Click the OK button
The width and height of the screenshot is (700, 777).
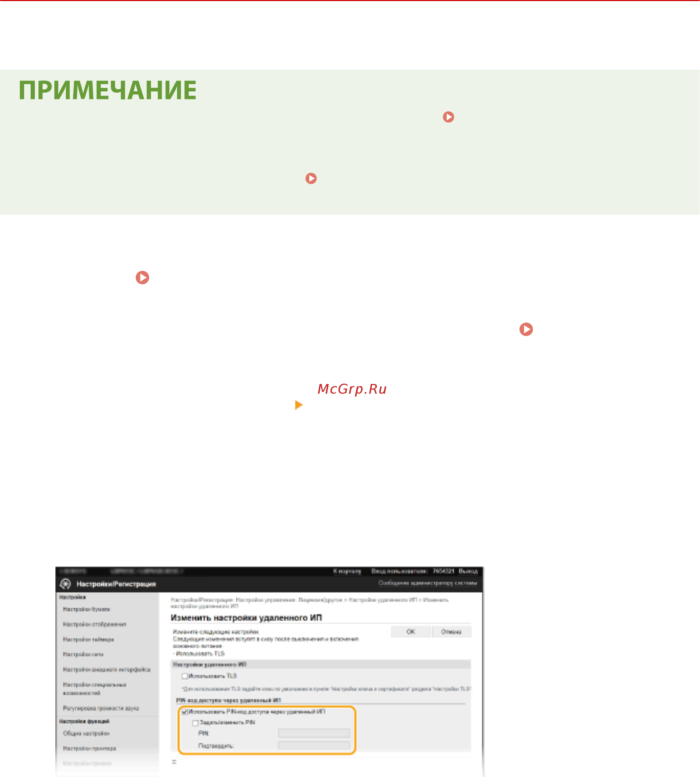tap(411, 632)
